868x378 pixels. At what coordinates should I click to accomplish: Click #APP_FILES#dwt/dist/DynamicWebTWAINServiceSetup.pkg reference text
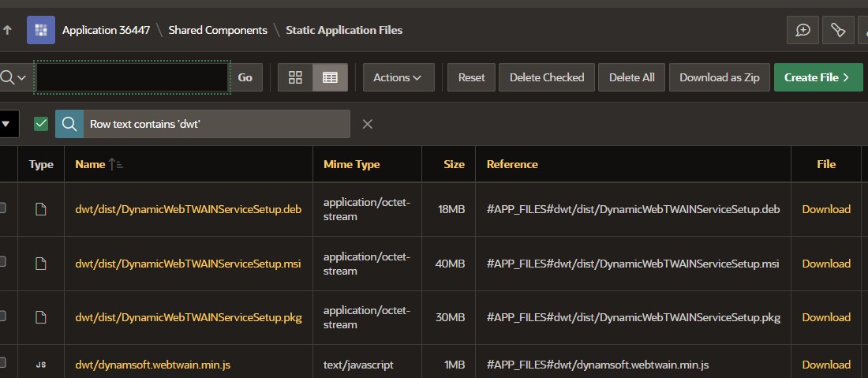[x=634, y=317]
